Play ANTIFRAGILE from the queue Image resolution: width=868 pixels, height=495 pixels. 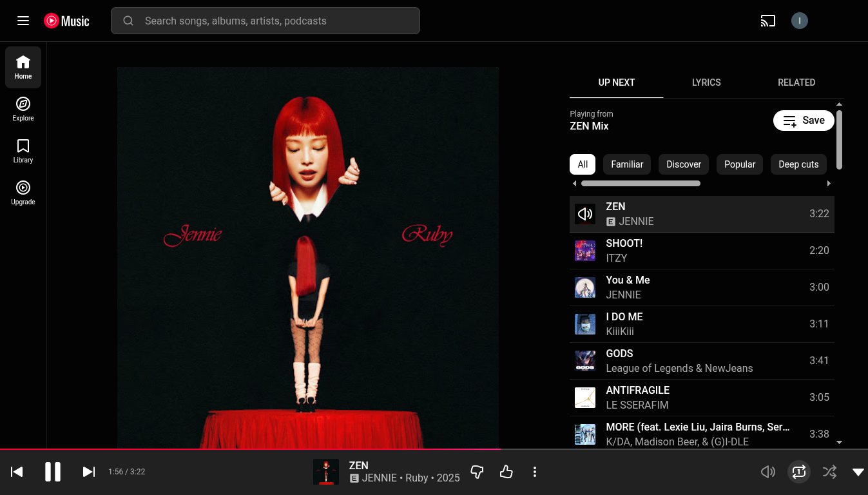702,398
